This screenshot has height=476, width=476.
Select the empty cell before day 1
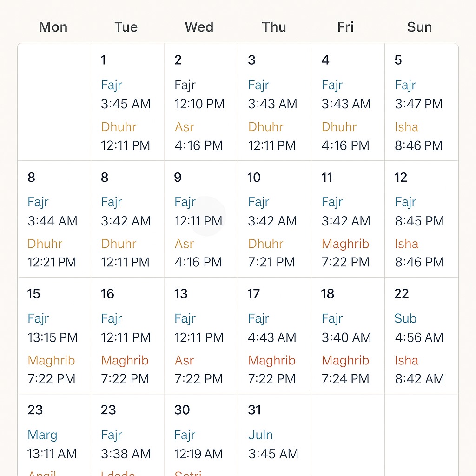point(54,102)
